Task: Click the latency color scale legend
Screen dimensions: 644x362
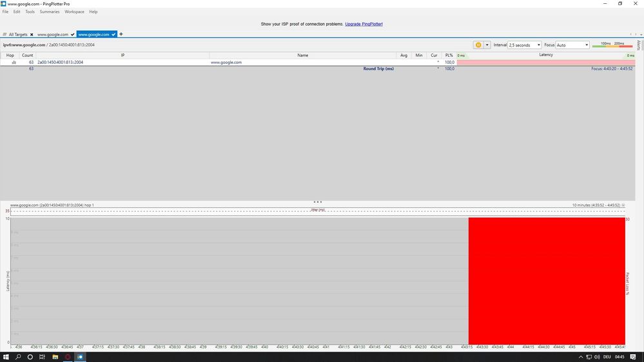Action: point(612,44)
